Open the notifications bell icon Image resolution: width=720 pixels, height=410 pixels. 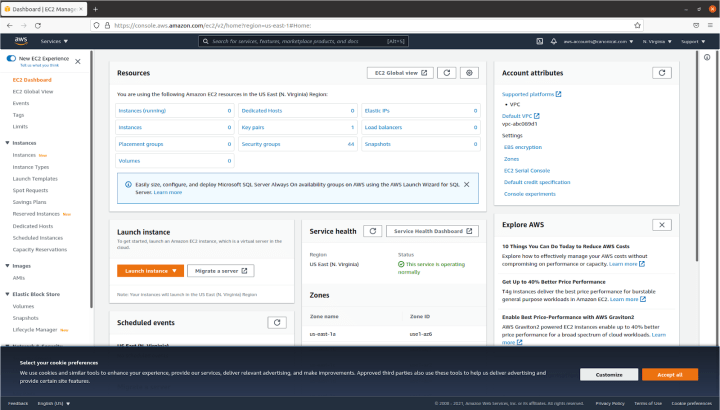(x=554, y=41)
